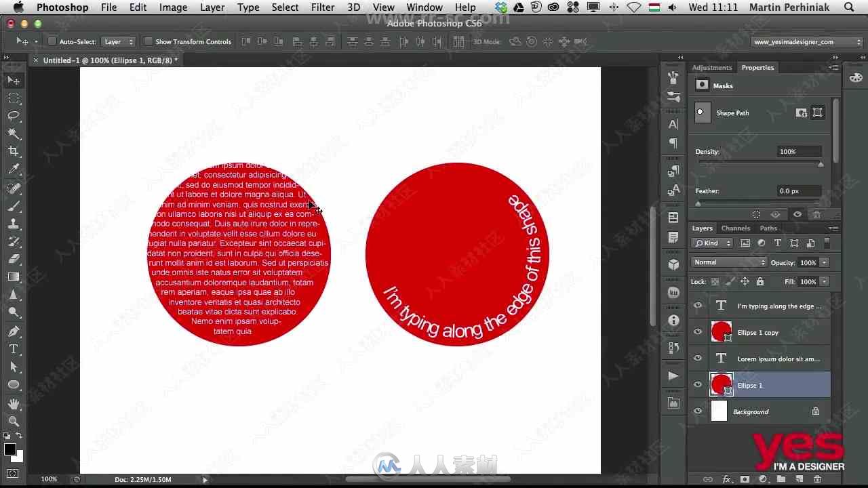Hide the Lorem ipsum text layer
Viewport: 868px width, 488px height.
(698, 359)
